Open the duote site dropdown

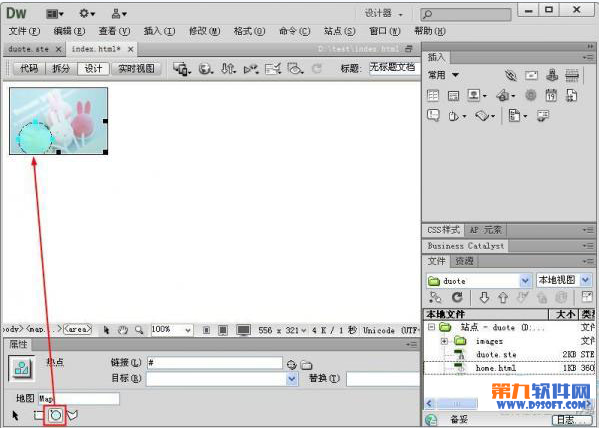tap(526, 281)
